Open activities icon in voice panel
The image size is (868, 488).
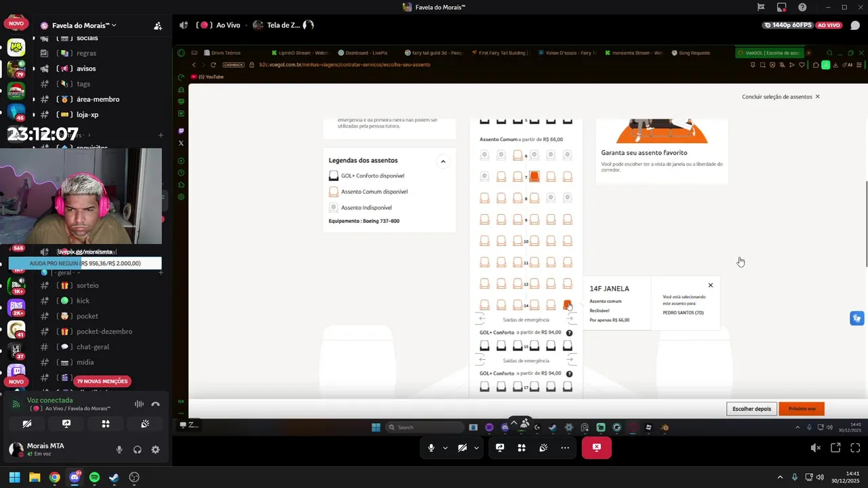coord(106,424)
